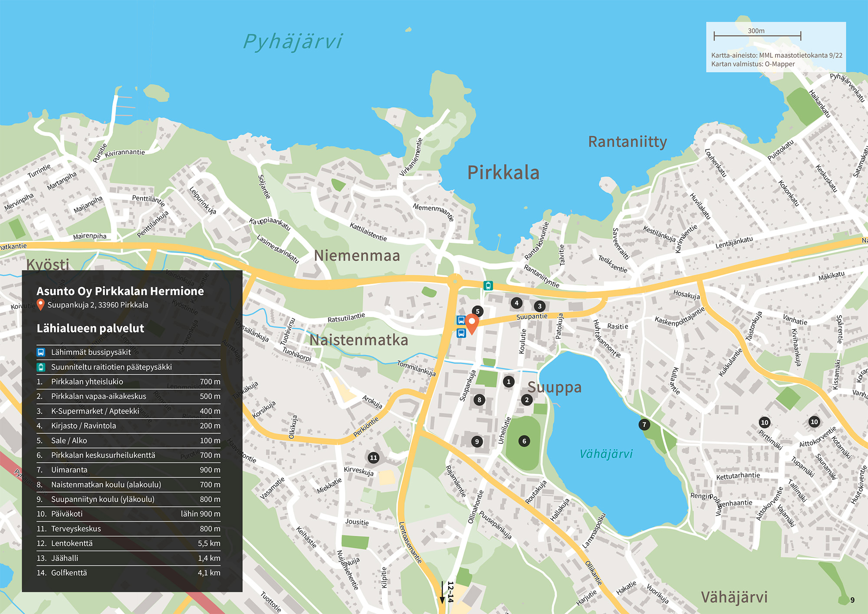Click the Pyhäjärvi lake label
Viewport: 868px width, 614px height.
pyautogui.click(x=293, y=42)
